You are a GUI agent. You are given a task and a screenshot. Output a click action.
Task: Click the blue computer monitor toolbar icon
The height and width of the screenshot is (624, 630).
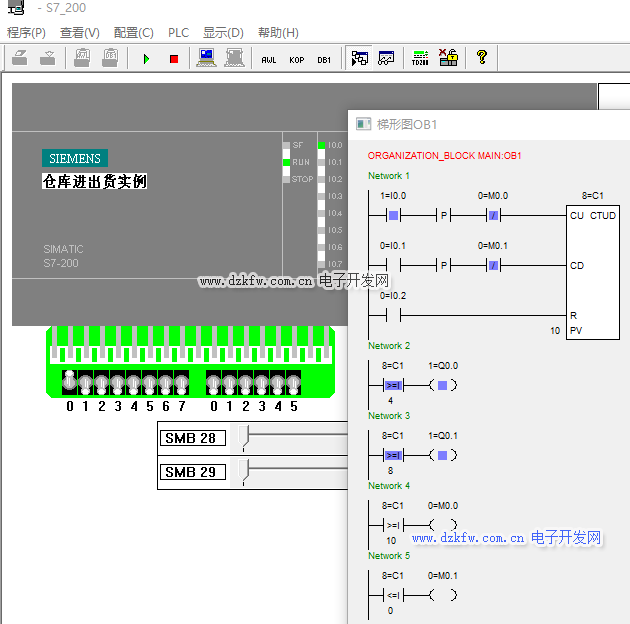point(207,58)
